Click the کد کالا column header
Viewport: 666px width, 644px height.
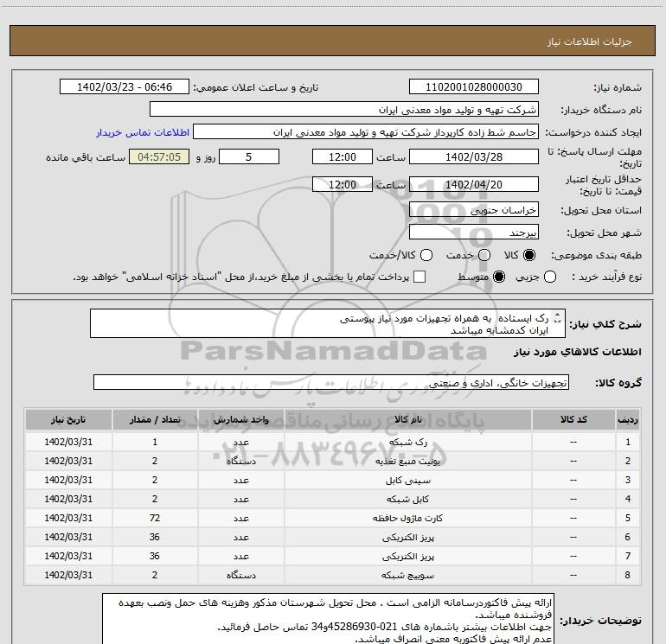click(573, 420)
